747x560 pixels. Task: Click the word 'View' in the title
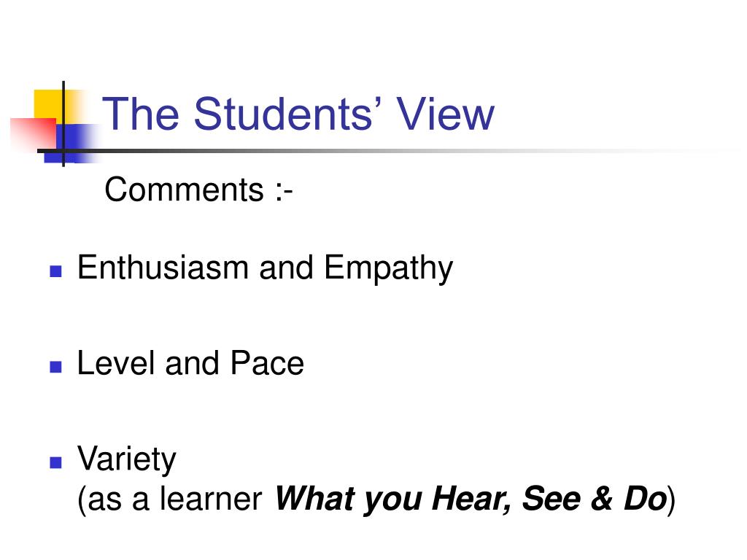click(446, 114)
